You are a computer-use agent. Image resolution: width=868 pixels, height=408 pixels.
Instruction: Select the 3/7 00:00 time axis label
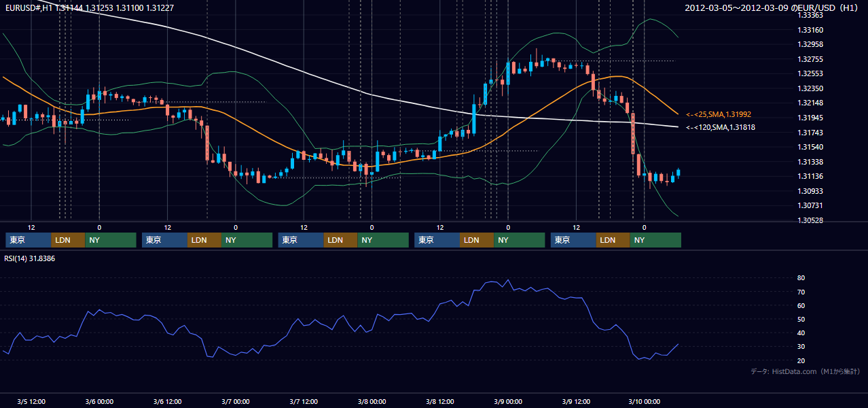236,401
